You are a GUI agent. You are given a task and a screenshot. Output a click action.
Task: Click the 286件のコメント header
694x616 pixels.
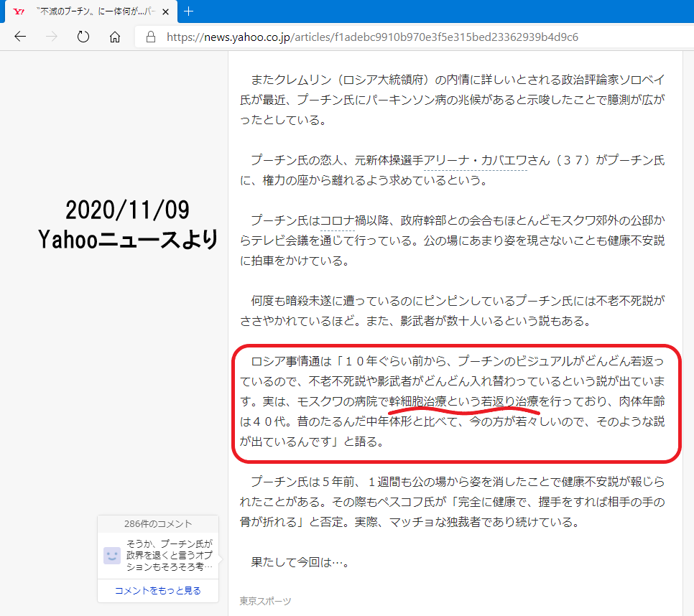(x=158, y=524)
